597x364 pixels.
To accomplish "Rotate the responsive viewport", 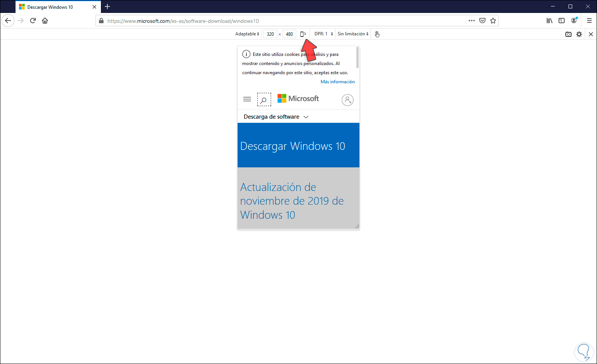I will [x=303, y=34].
